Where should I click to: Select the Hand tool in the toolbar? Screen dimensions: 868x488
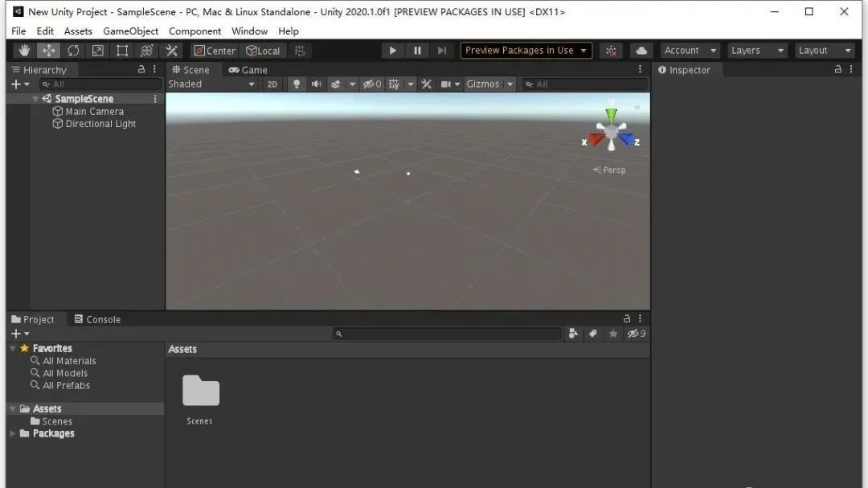click(x=24, y=50)
